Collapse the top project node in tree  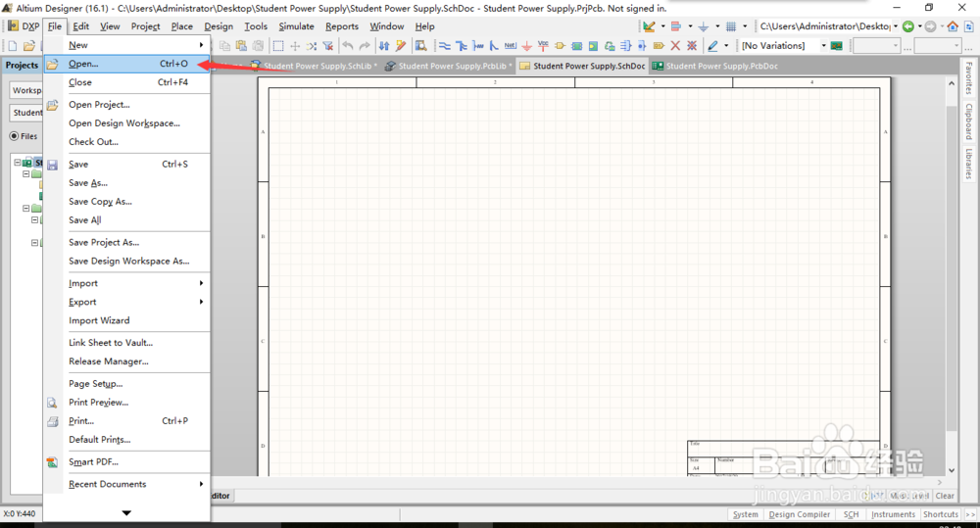18,163
